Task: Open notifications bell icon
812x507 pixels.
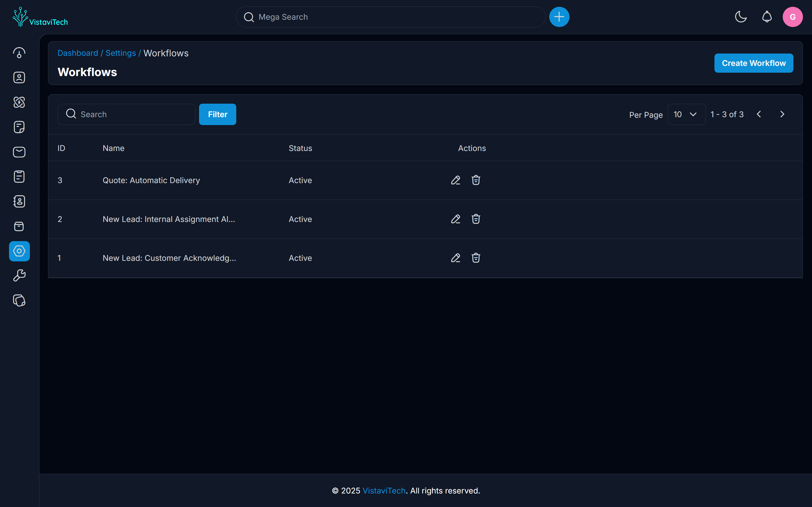Action: [767, 17]
